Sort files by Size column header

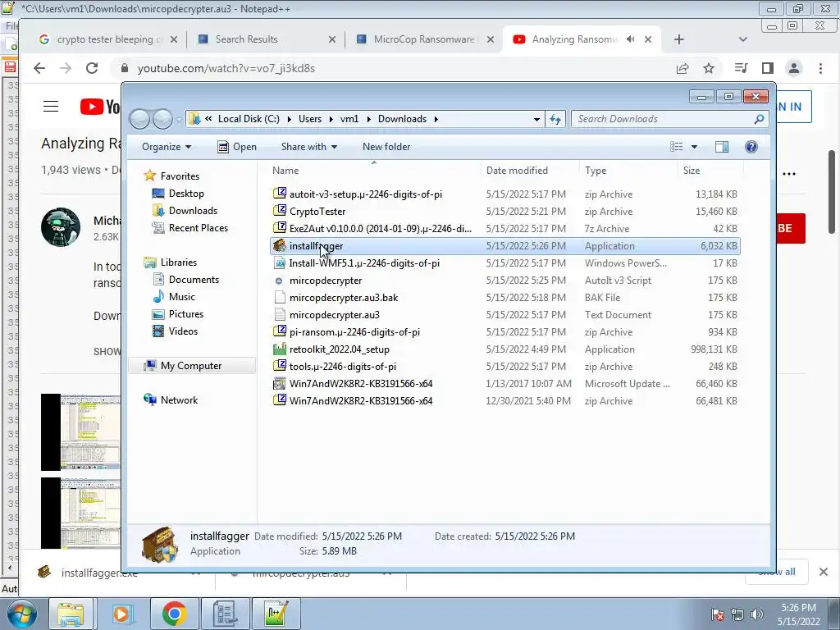tap(710, 171)
